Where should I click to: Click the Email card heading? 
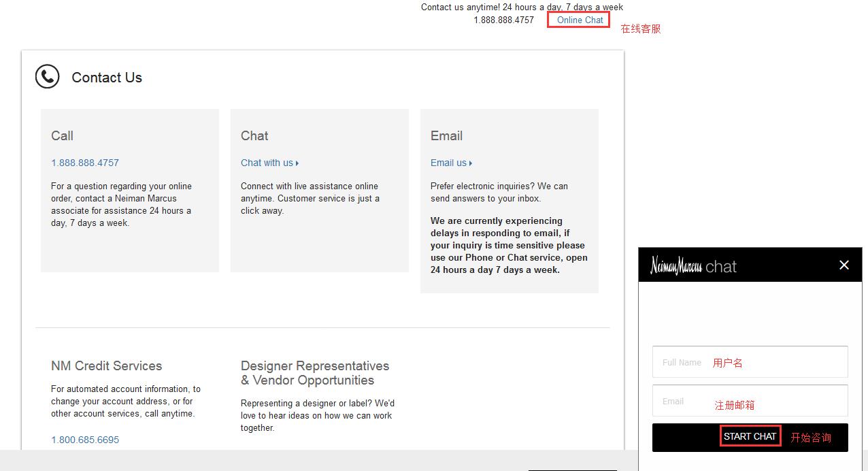pos(446,135)
